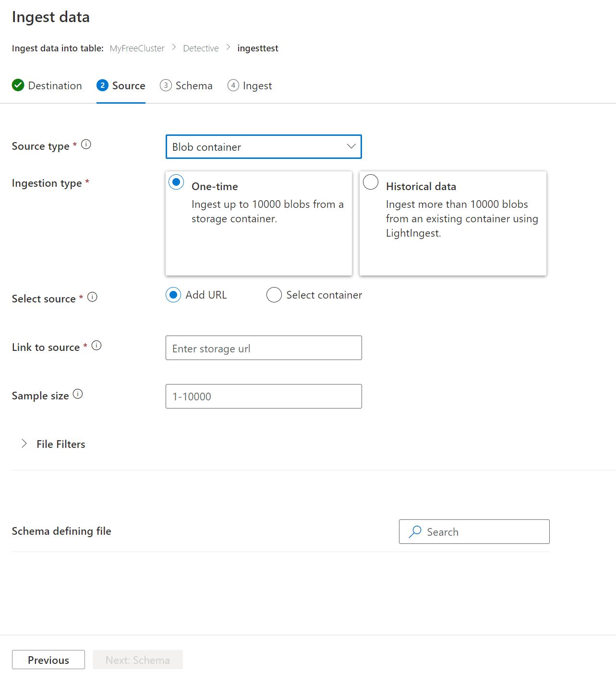Click the step 4 circle icon for Ingest

coord(233,85)
